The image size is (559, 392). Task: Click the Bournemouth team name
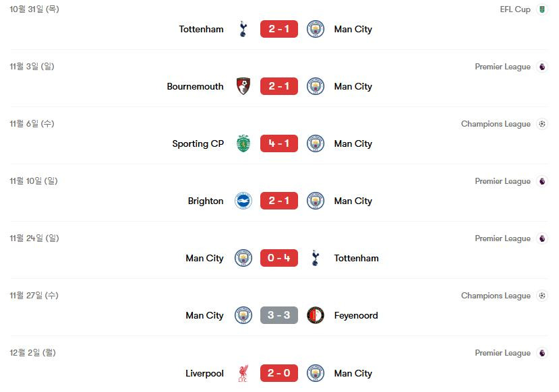[x=195, y=86]
